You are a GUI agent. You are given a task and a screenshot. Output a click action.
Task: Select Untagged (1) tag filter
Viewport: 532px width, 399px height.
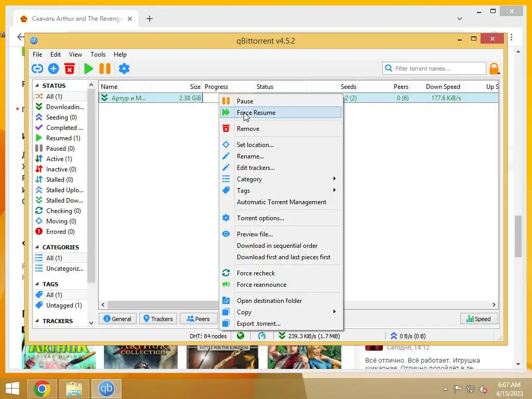click(x=60, y=305)
